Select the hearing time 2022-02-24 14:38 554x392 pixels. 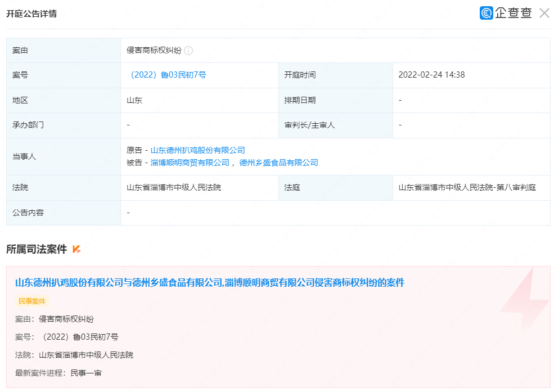(431, 75)
